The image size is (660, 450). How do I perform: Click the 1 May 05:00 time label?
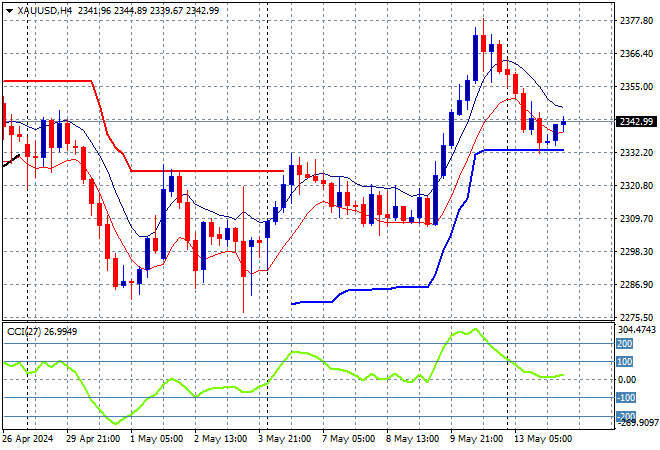coord(157,439)
